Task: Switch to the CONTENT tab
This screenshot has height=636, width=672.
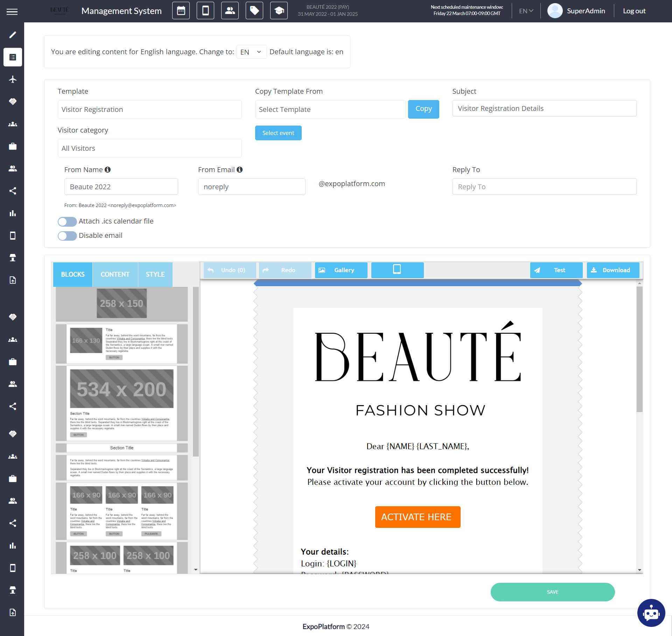Action: coord(115,275)
